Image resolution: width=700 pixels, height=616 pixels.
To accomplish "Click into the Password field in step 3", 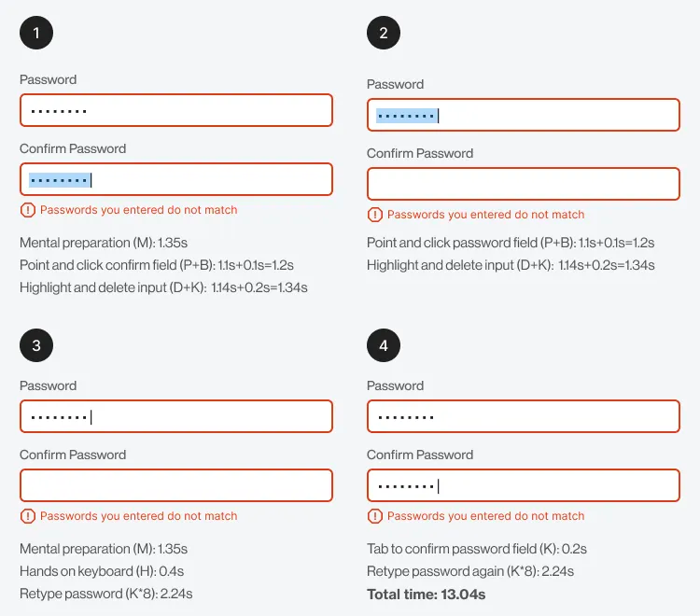I will (175, 416).
